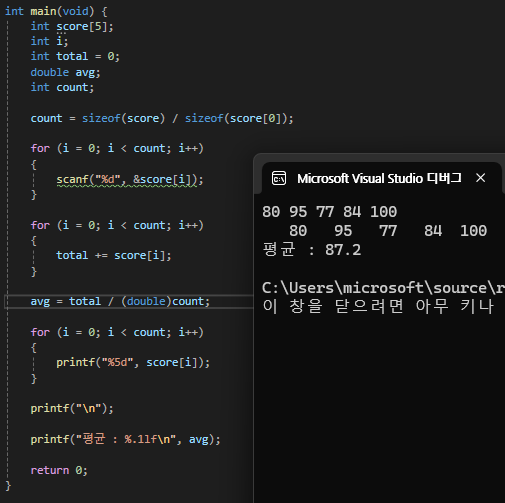505x503 pixels.
Task: Click the console output '평균 : 87.2'
Action: 311,250
